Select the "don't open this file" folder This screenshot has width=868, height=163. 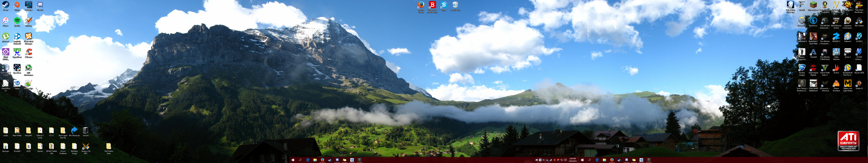(63, 133)
